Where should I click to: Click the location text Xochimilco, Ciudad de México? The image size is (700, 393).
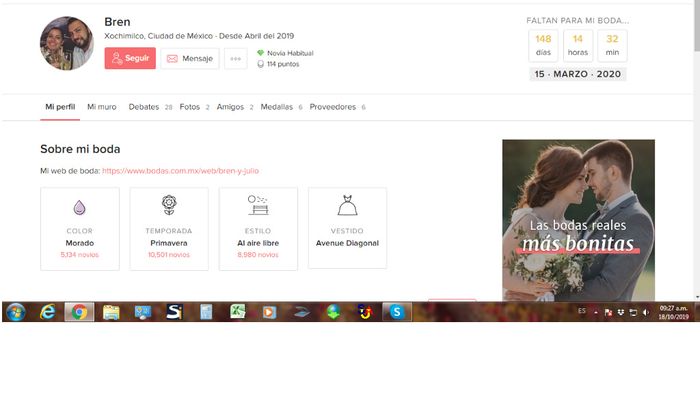coord(158,36)
